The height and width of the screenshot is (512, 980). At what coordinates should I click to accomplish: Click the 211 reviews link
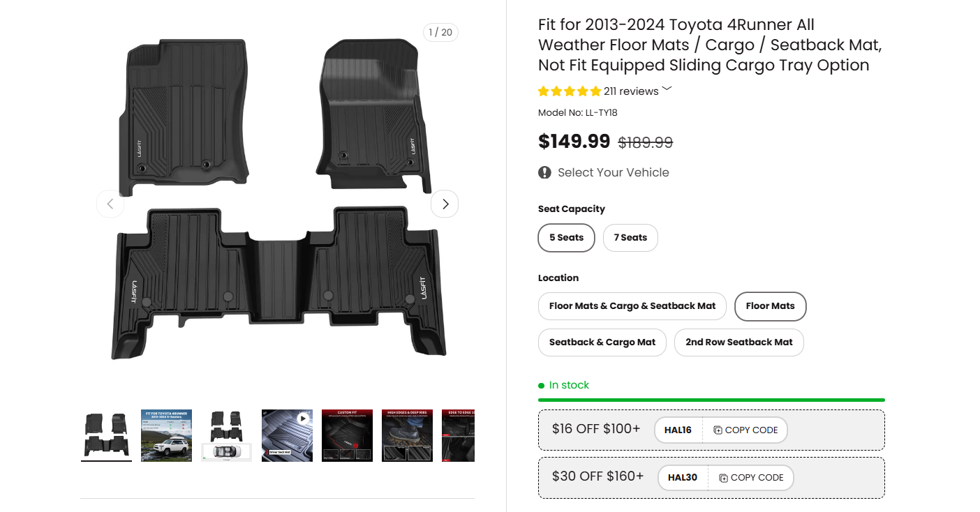[x=630, y=91]
